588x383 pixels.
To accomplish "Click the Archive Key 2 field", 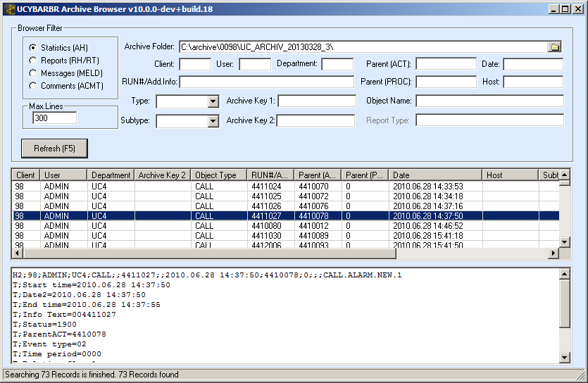I will pyautogui.click(x=315, y=120).
